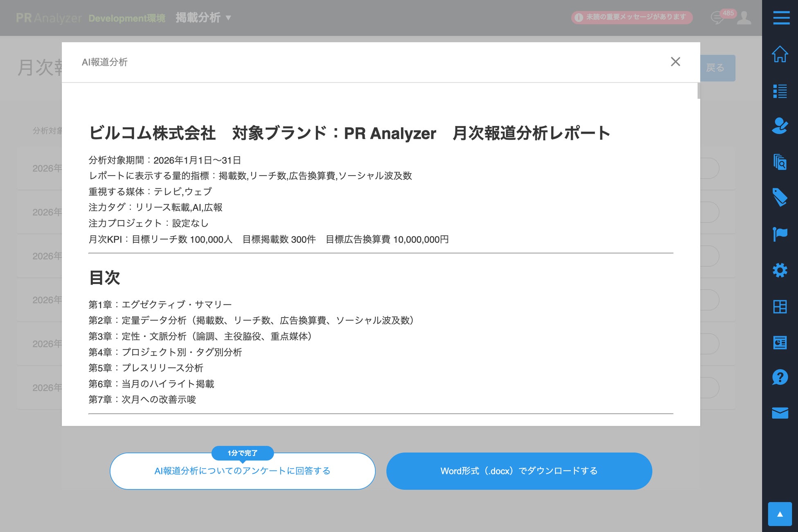Open the report slide sidebar icon
This screenshot has height=532, width=798.
780,342
